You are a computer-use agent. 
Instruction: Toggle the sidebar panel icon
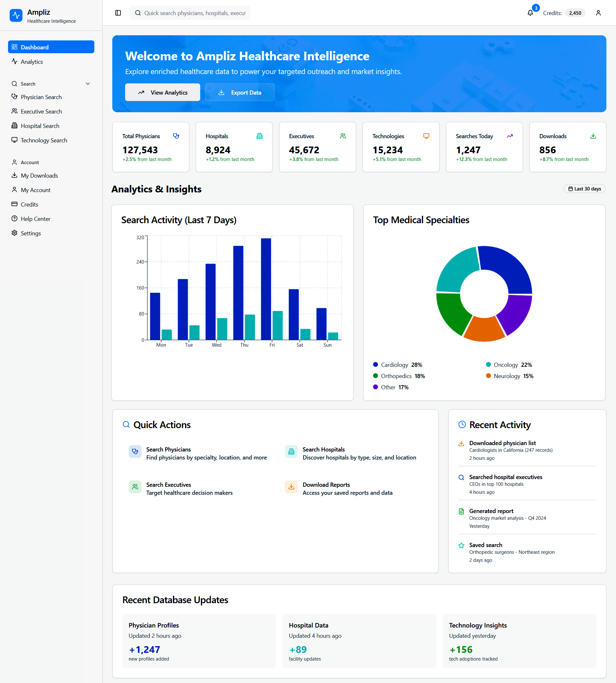(x=118, y=13)
